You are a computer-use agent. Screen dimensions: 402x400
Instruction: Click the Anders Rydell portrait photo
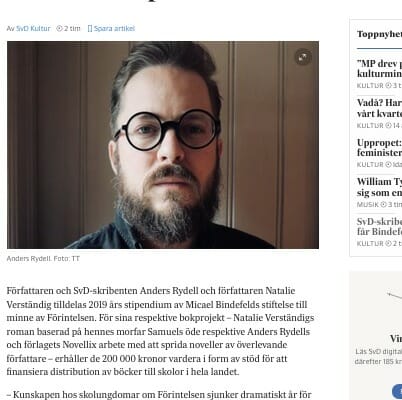163,145
